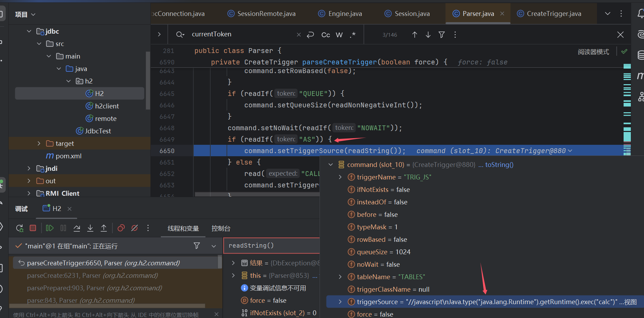Filter the debugger frames list
Image resolution: width=644 pixels, height=318 pixels.
[x=197, y=246]
